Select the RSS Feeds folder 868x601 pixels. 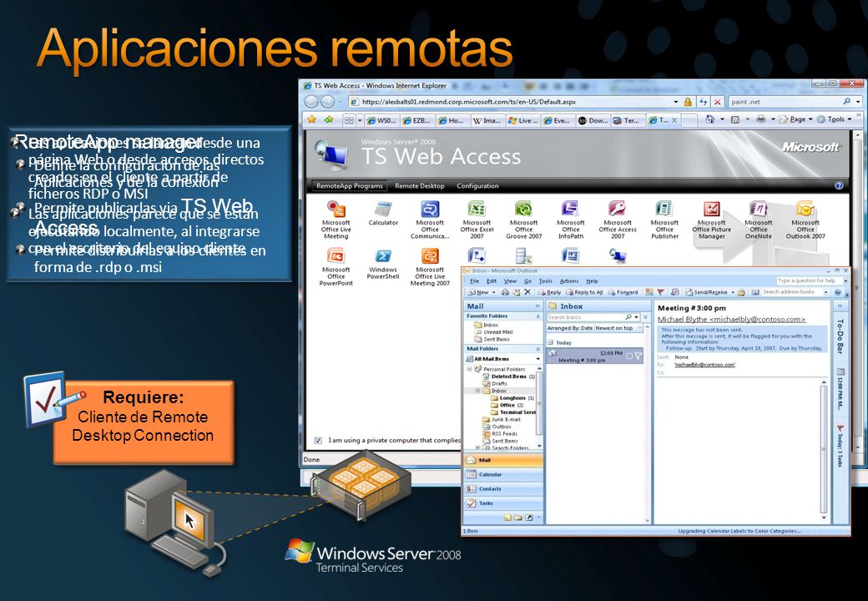pos(500,434)
